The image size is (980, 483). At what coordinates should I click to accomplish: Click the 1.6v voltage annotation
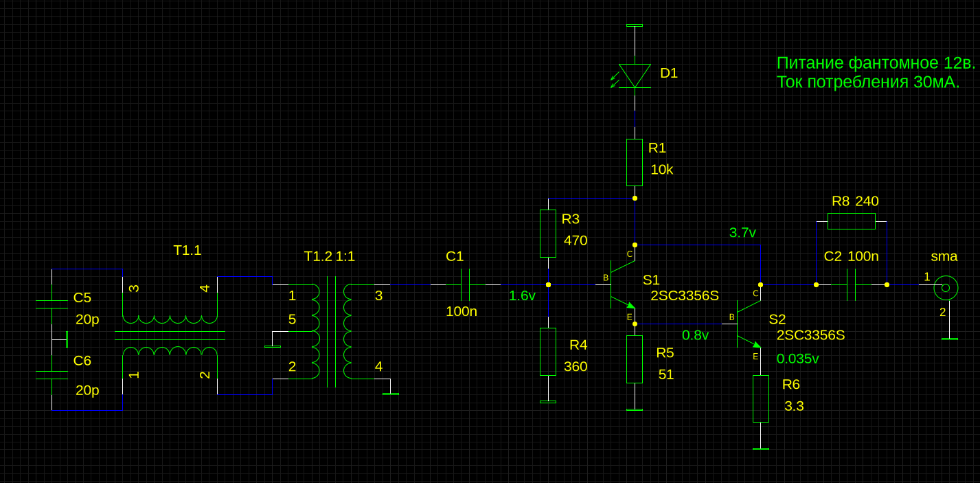click(522, 296)
